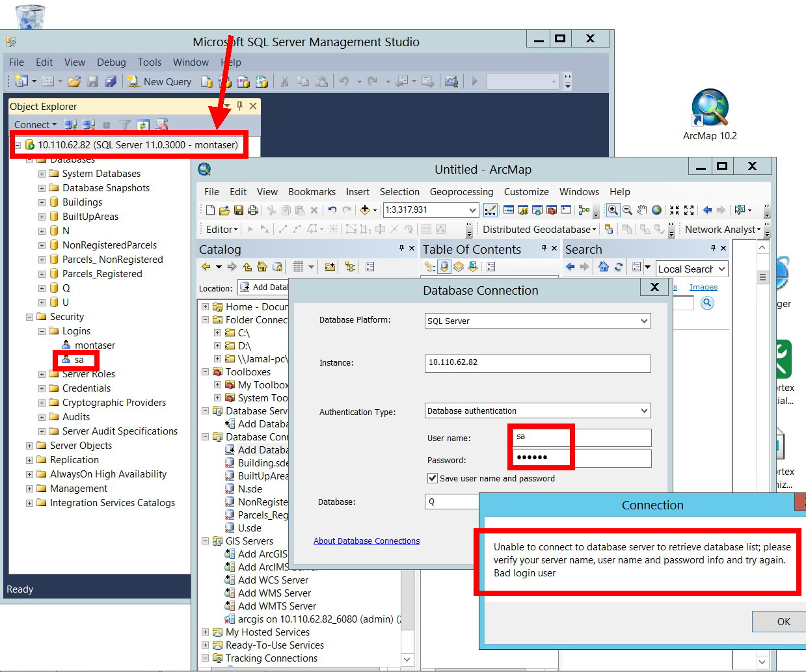The width and height of the screenshot is (806, 672).
Task: Click Up One Level in Catalog toolbar
Action: click(247, 267)
